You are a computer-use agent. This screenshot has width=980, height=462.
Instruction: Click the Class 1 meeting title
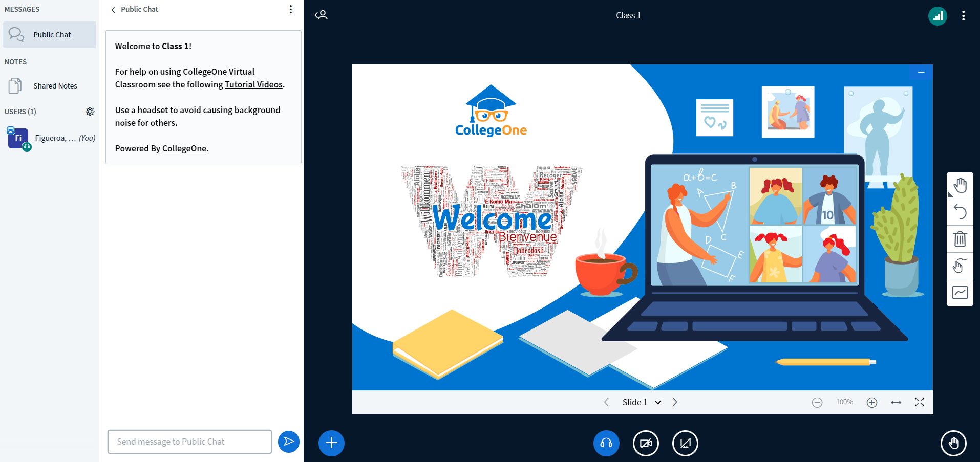point(628,15)
